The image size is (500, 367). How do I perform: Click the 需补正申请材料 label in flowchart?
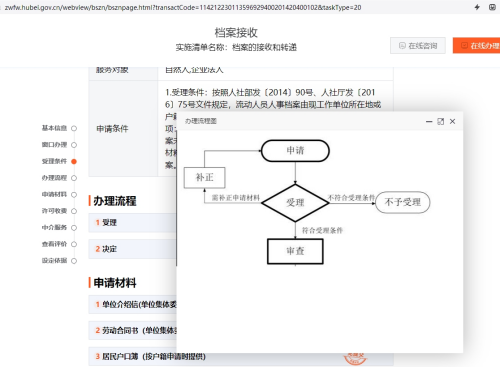(x=236, y=198)
